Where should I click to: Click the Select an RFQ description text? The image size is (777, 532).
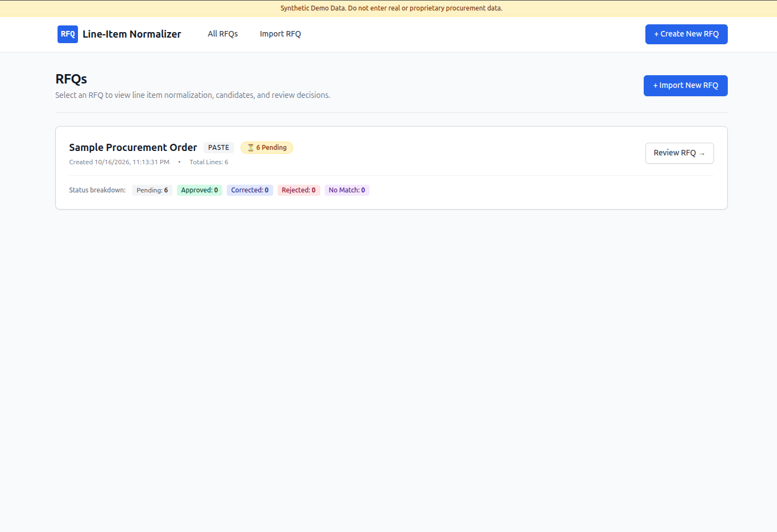(193, 95)
